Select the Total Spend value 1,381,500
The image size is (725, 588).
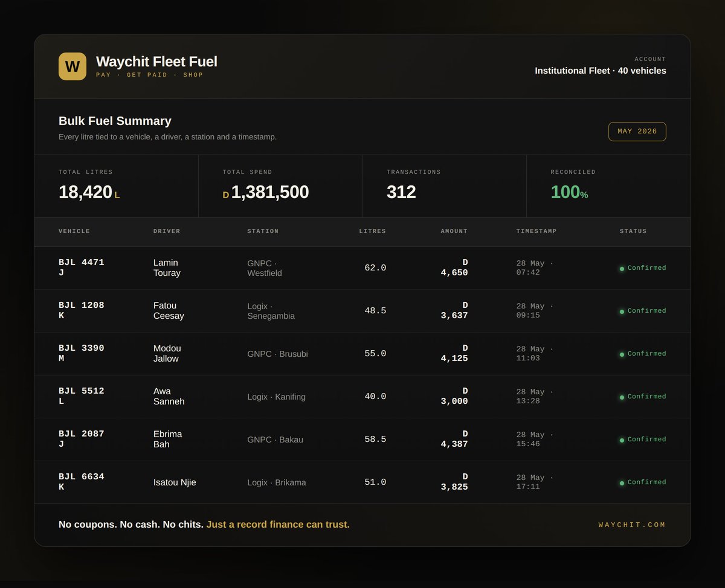[x=270, y=192]
